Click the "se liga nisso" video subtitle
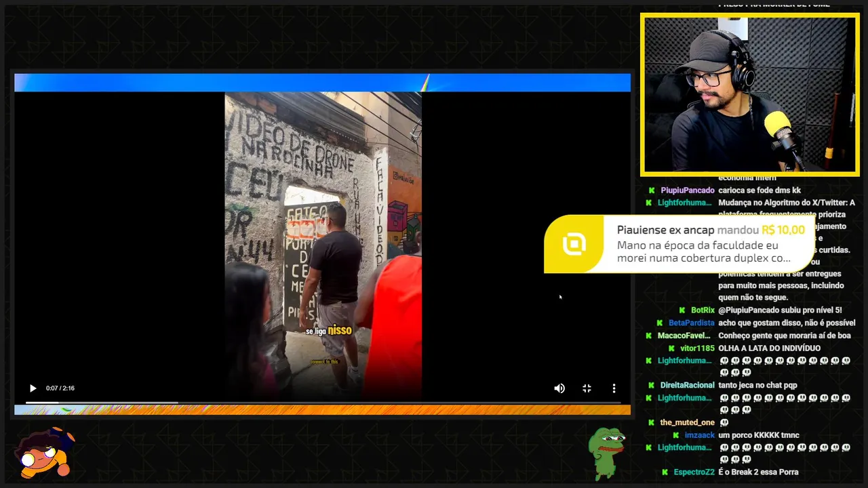This screenshot has width=868, height=488. [329, 331]
